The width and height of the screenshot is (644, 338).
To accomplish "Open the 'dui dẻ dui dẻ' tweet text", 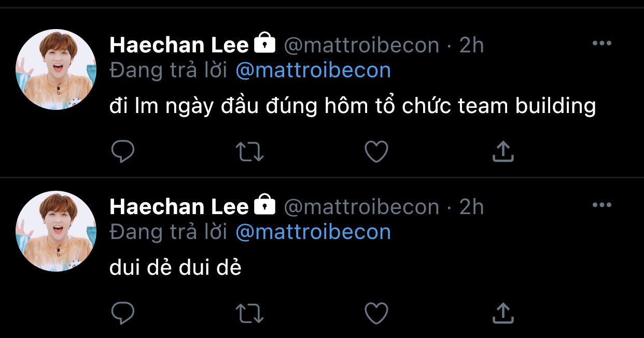I will pyautogui.click(x=175, y=268).
